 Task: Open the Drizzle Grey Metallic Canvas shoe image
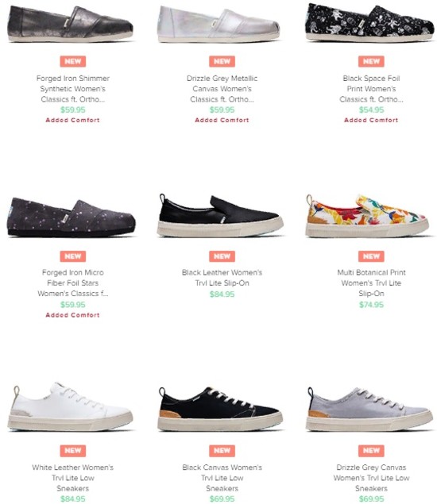218,25
